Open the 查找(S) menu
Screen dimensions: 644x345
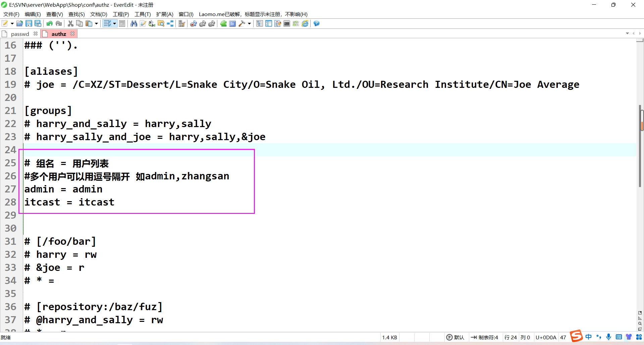pyautogui.click(x=76, y=14)
